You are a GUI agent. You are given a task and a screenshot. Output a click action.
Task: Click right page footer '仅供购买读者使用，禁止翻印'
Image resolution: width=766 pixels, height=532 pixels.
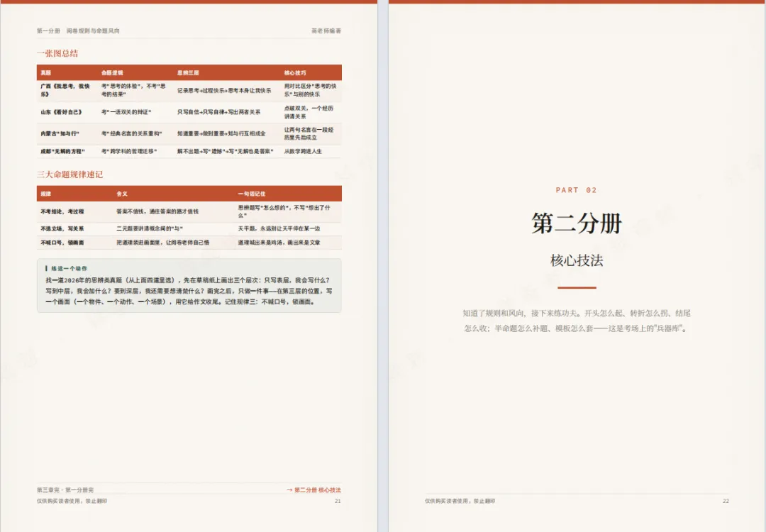tap(460, 501)
